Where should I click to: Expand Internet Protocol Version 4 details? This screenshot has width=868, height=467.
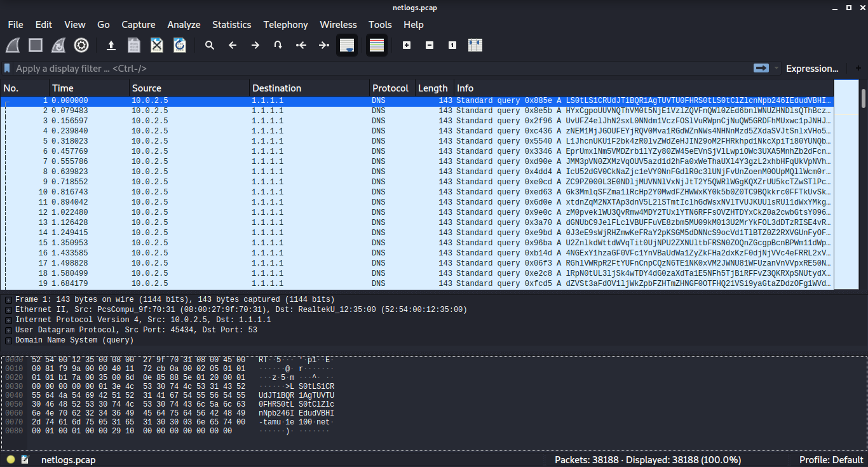8,320
